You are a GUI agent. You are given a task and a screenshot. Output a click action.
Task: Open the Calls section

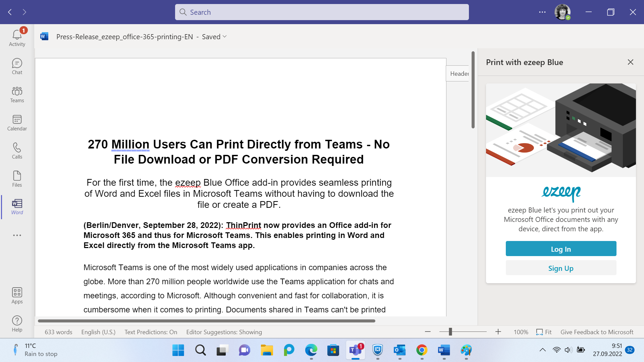[x=17, y=151]
